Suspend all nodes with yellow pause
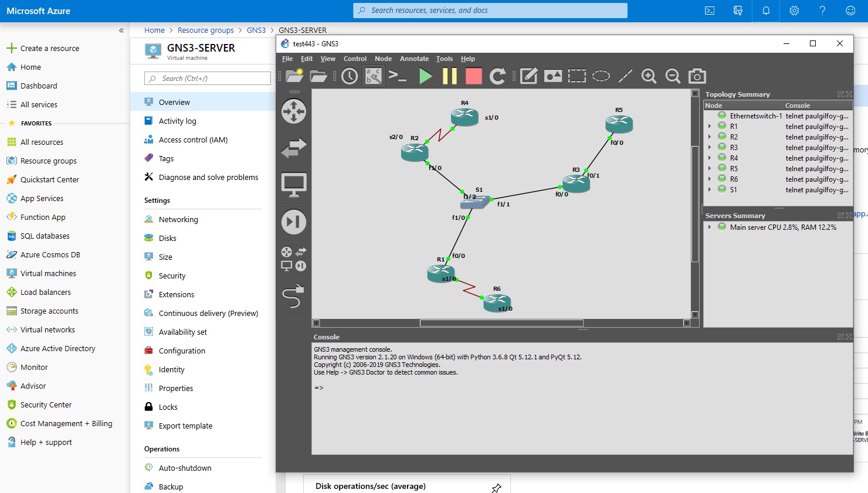 tap(450, 76)
